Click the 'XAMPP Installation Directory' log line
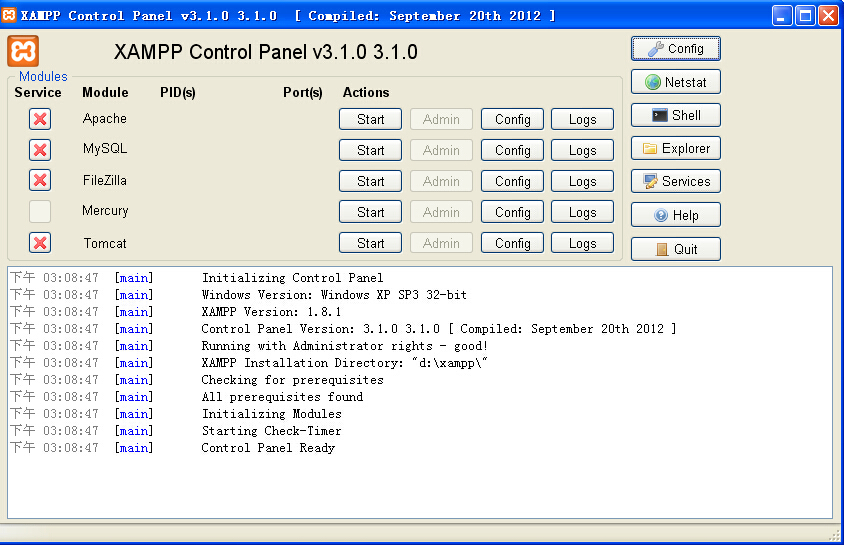This screenshot has height=545, width=844. pos(344,363)
